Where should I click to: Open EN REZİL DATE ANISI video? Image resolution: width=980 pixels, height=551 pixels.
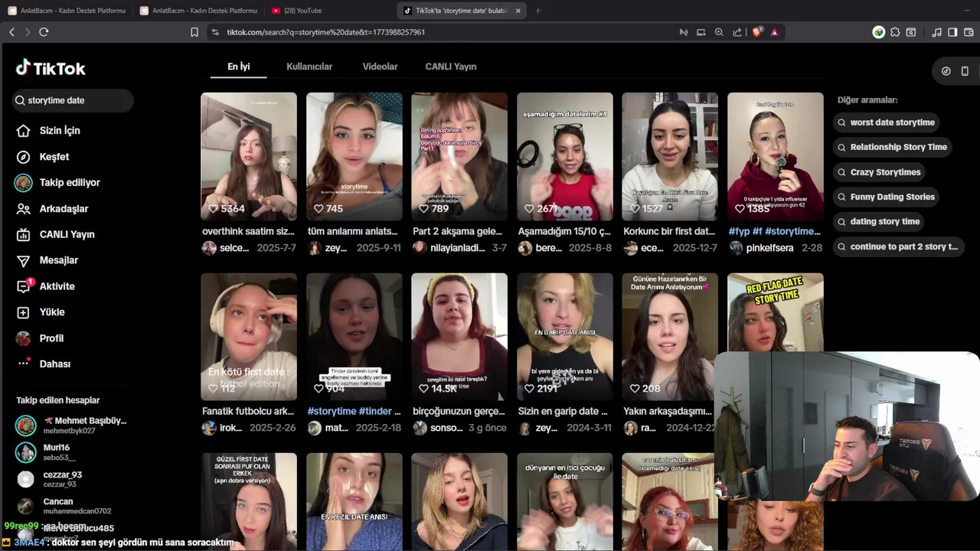click(x=354, y=501)
